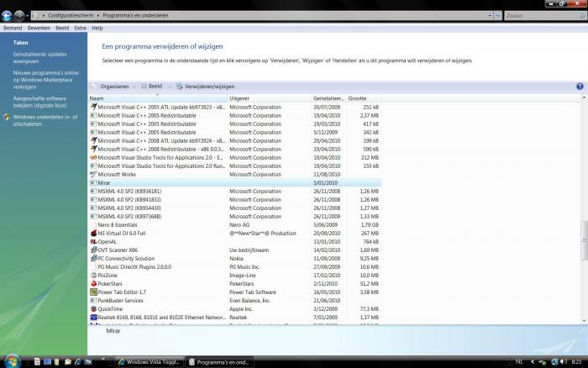Click the Apple Inc. publisher cell
The height and width of the screenshot is (368, 588).
(x=241, y=308)
